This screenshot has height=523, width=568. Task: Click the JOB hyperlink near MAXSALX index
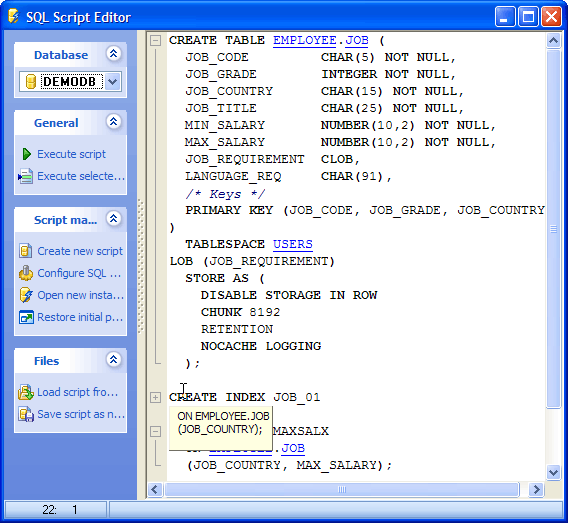[293, 448]
